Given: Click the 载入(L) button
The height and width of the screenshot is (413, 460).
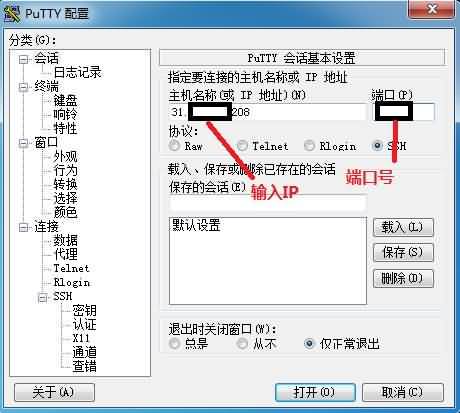Looking at the screenshot, I should click(x=403, y=228).
